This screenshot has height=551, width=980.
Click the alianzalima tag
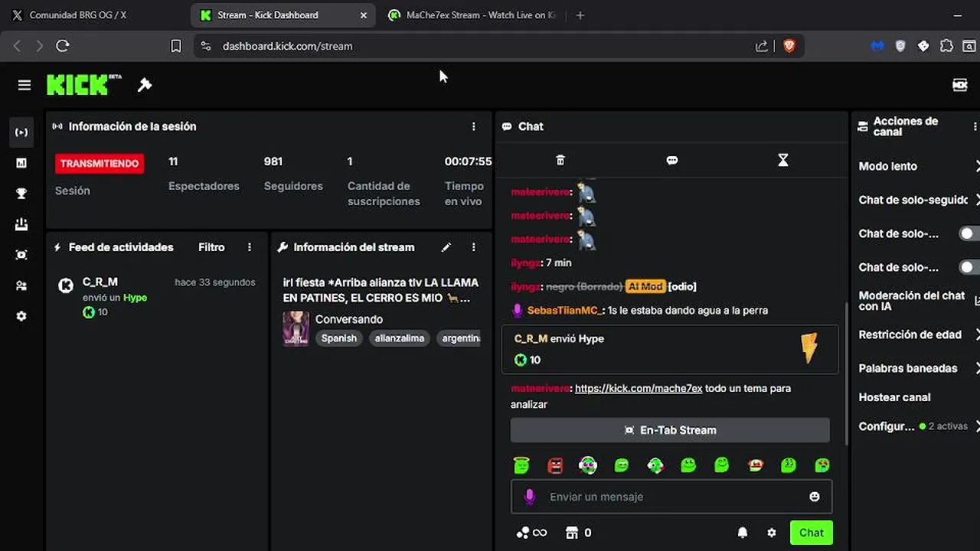coord(400,338)
